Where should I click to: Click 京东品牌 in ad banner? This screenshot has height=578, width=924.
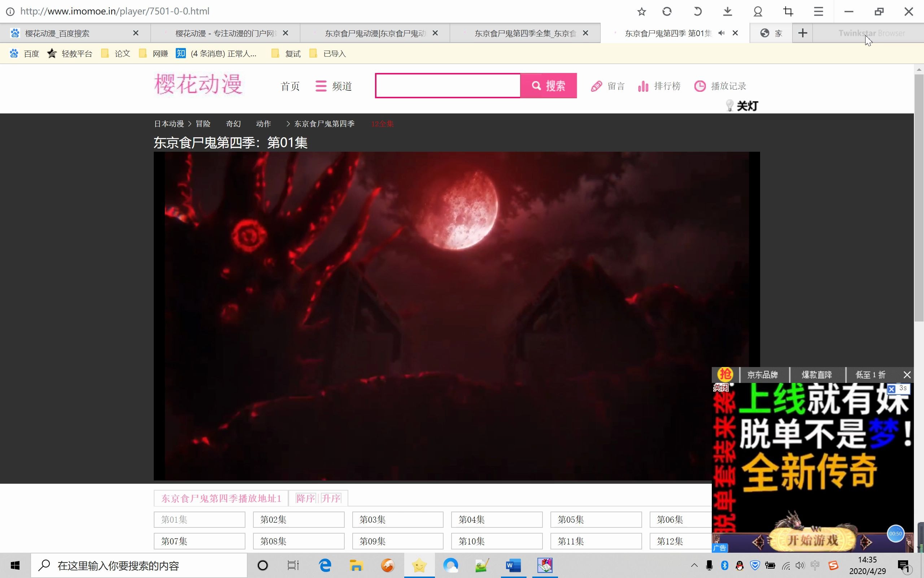tap(763, 375)
